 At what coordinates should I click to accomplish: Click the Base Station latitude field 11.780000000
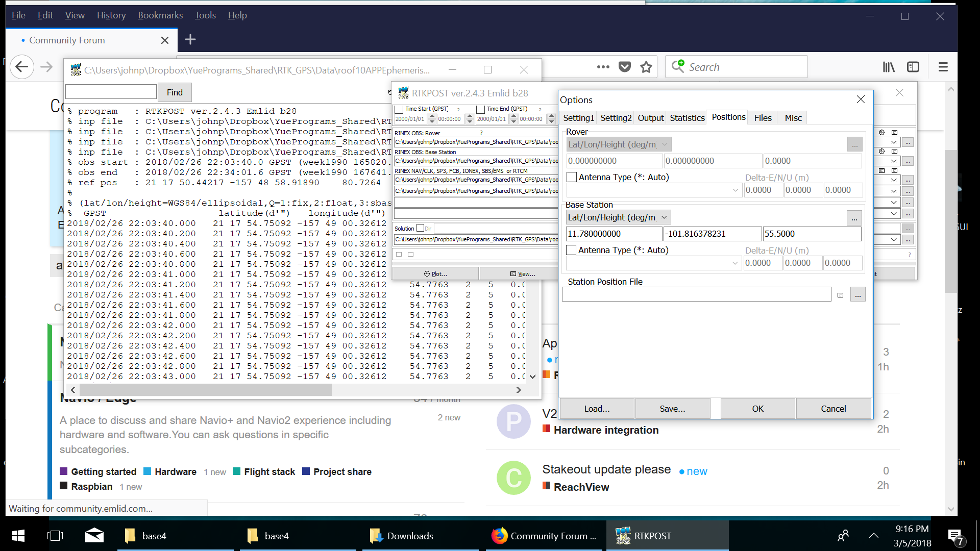614,234
